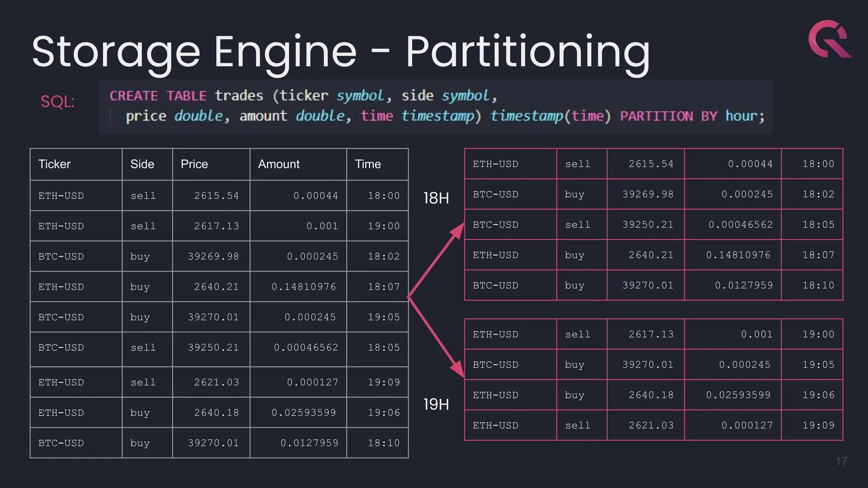
Task: Click the '18H' partition label
Action: (x=436, y=198)
